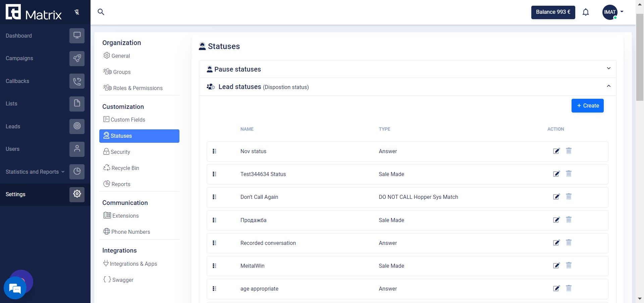Screen dimensions: 644x303
Task: Open the chat support bubble icon
Action: coord(15,288)
